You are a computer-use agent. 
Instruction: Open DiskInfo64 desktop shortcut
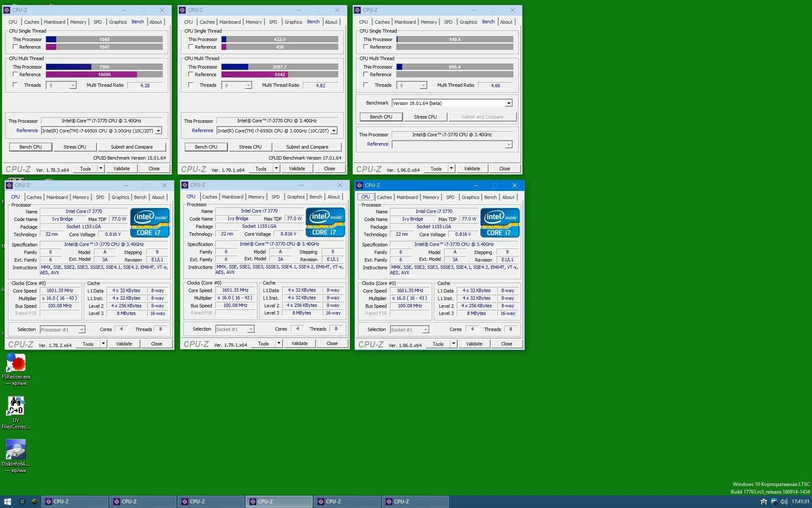tap(16, 450)
